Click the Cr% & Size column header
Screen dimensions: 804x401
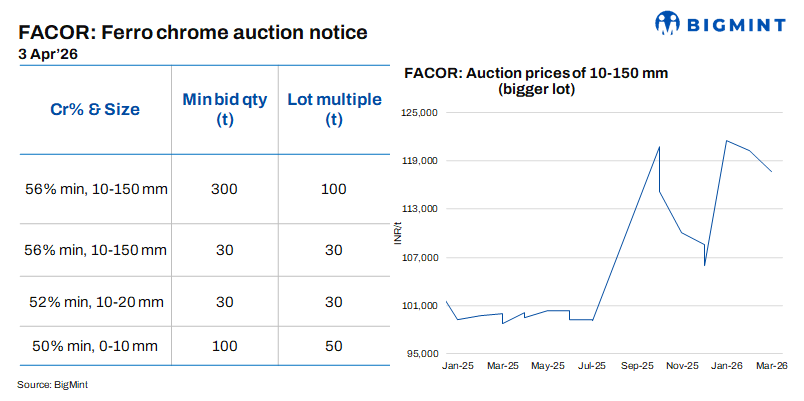95,109
